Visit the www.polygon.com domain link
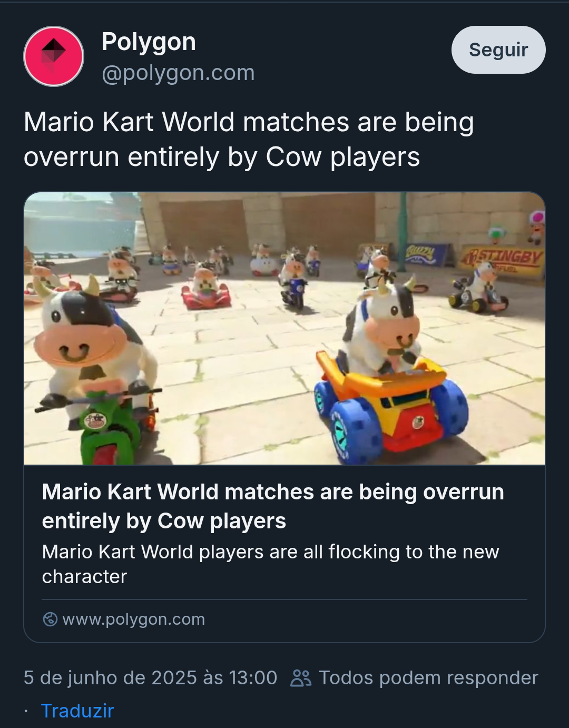Screen dimensions: 569x728 tap(133, 619)
